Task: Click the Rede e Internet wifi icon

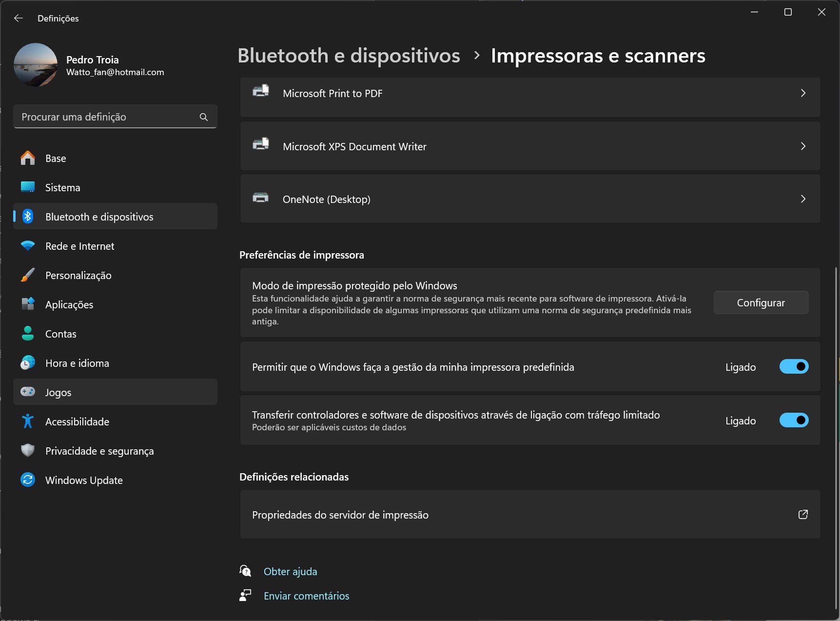Action: point(28,246)
